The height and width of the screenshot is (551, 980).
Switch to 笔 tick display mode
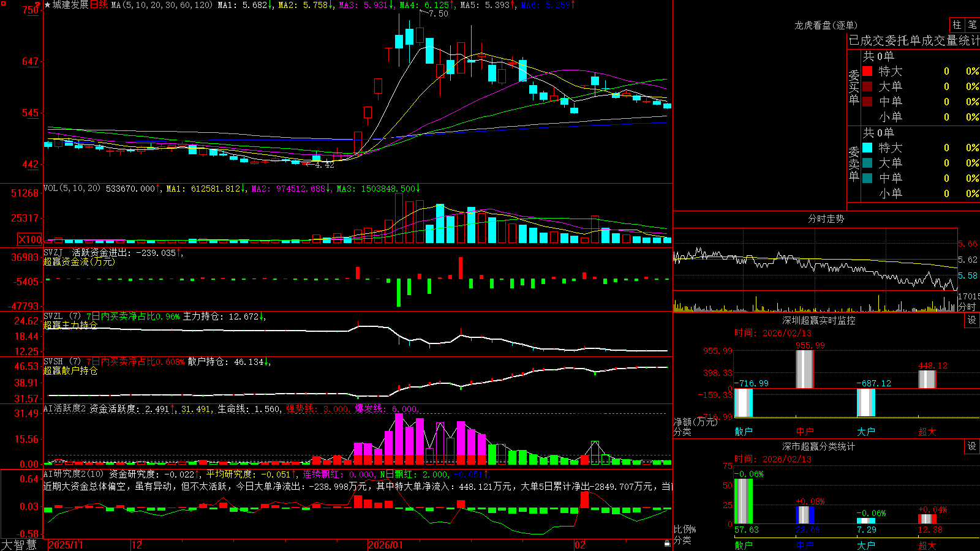pos(973,24)
